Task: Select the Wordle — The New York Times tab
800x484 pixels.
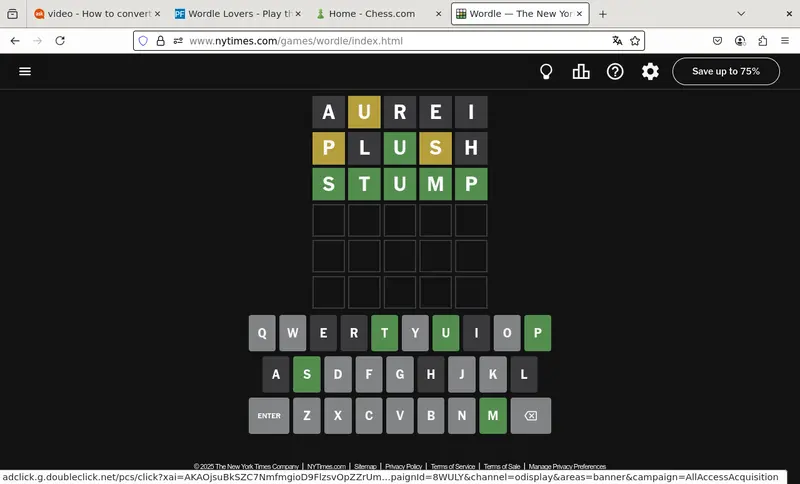Action: [x=520, y=14]
